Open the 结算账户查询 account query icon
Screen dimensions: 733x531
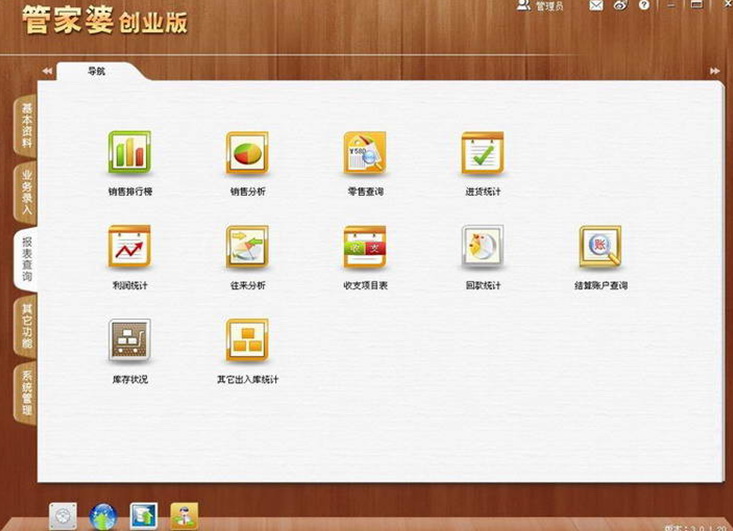601,246
